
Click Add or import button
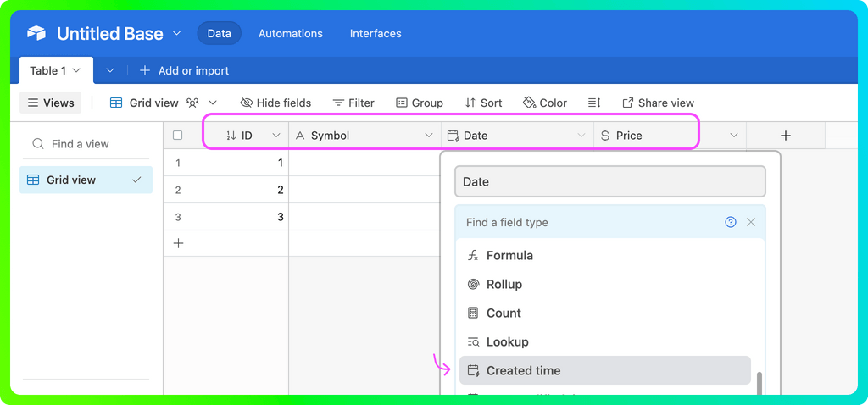tap(184, 70)
